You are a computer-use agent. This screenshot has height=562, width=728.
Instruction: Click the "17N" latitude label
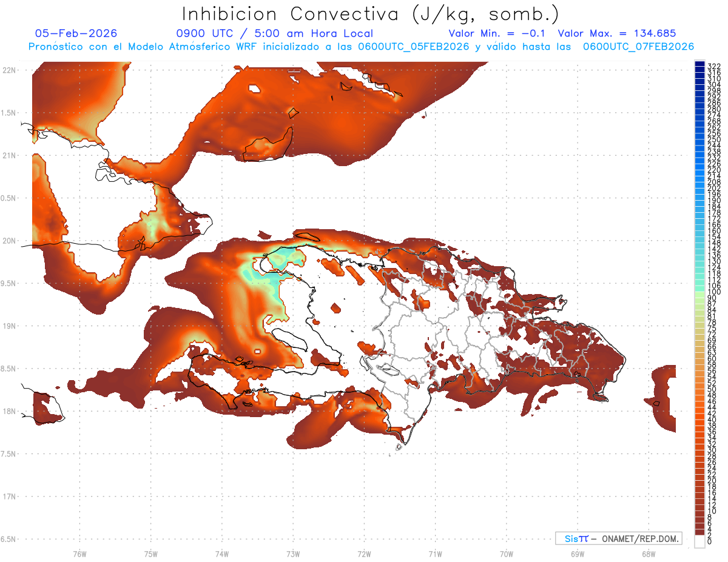(10, 497)
